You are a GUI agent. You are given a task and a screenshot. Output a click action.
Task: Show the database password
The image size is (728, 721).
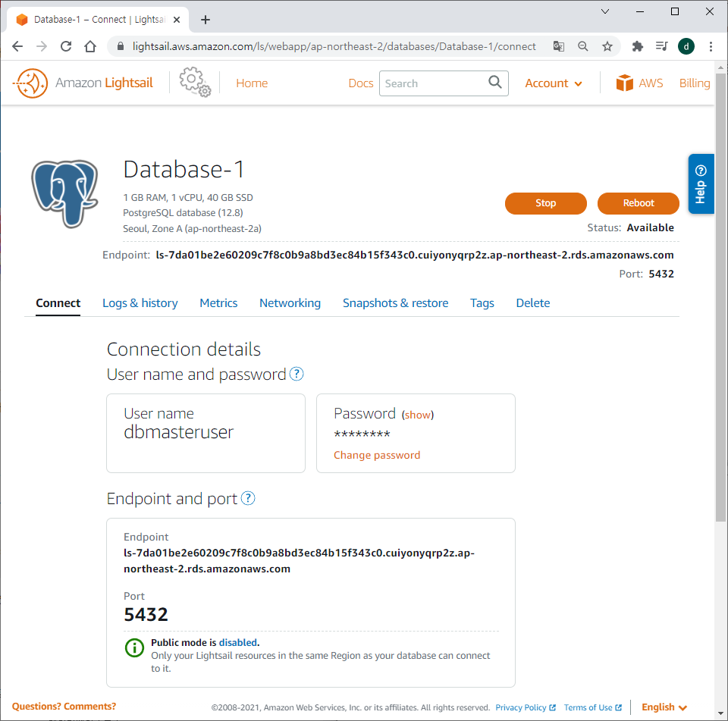coord(417,415)
